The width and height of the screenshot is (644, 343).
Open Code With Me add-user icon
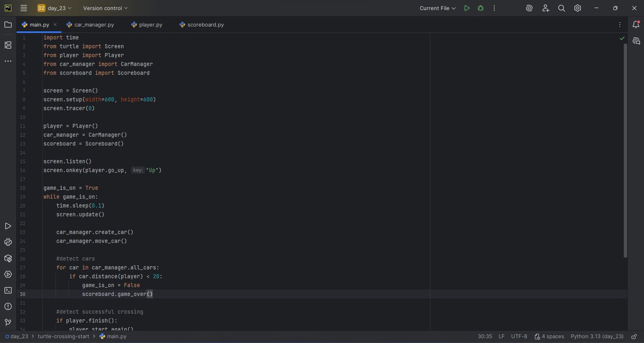pos(545,8)
